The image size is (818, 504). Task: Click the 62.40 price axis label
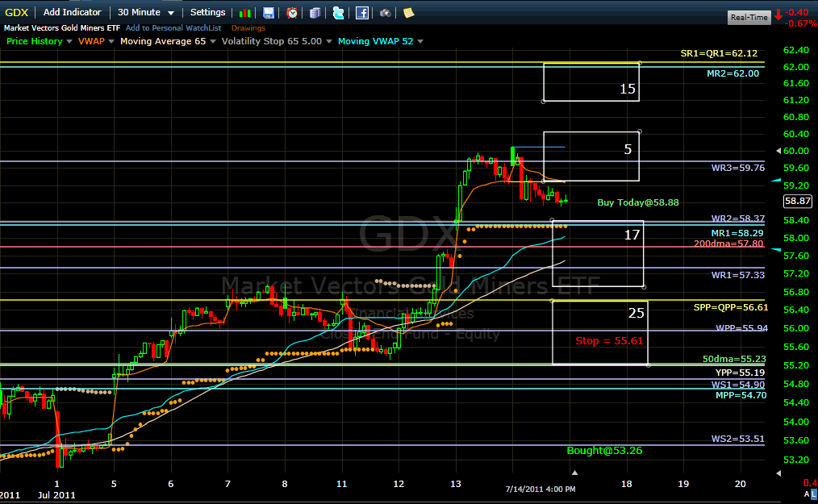(x=796, y=50)
